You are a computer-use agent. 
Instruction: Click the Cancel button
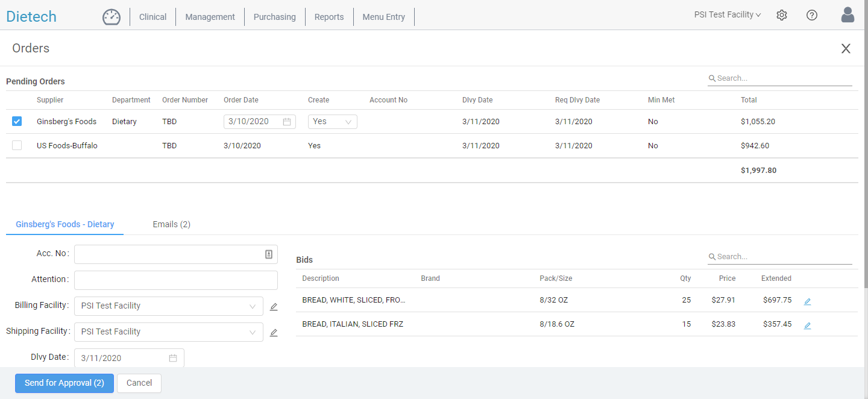(139, 383)
